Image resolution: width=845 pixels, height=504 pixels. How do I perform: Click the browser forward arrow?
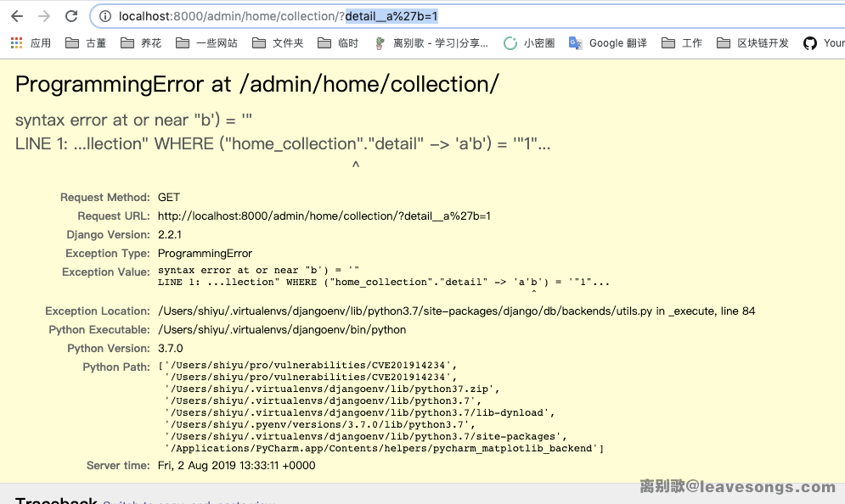click(44, 16)
